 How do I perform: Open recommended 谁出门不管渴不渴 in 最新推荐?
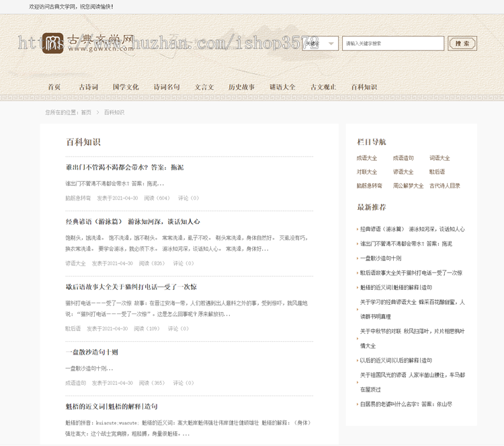(x=406, y=244)
